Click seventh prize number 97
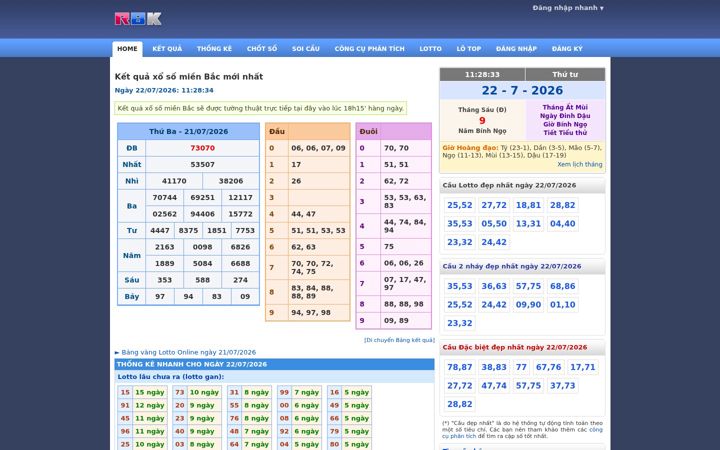Viewport: 720px width, 450px height. click(160, 297)
